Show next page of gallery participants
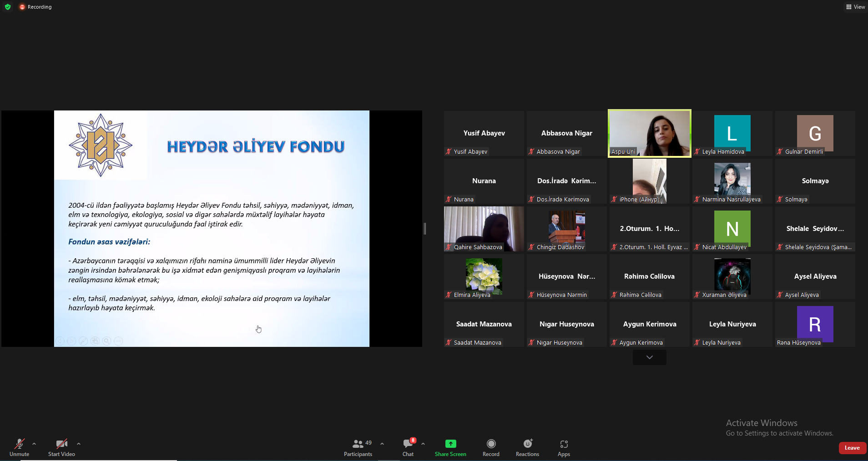868x461 pixels. [649, 357]
